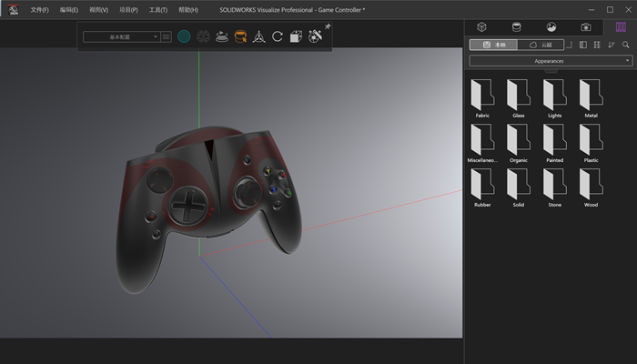Open the Metal folder

pos(591,98)
